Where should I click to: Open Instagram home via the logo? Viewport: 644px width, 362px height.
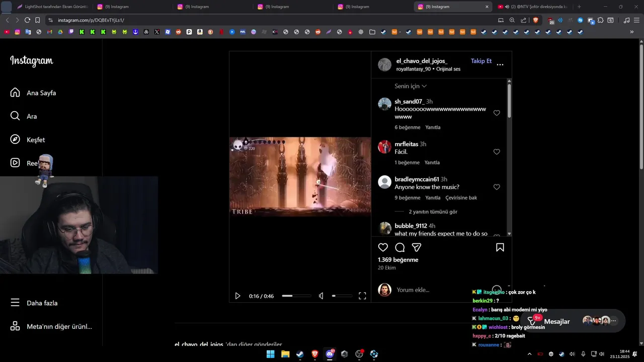click(31, 61)
